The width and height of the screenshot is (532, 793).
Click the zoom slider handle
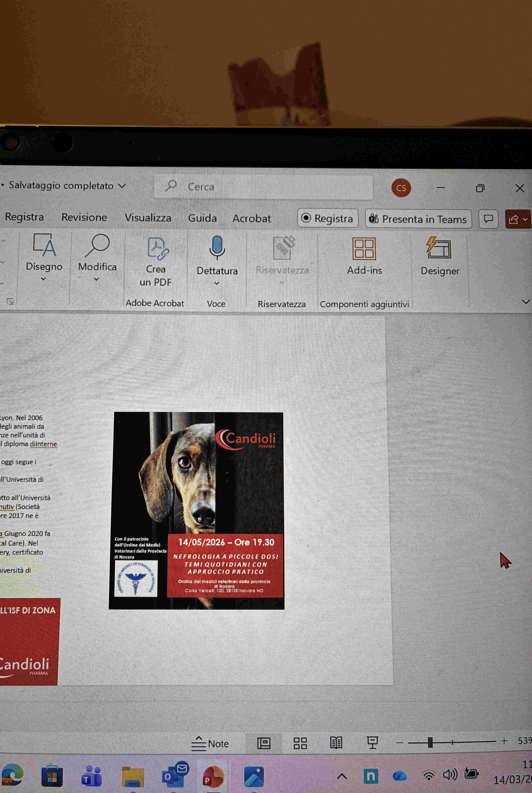430,742
